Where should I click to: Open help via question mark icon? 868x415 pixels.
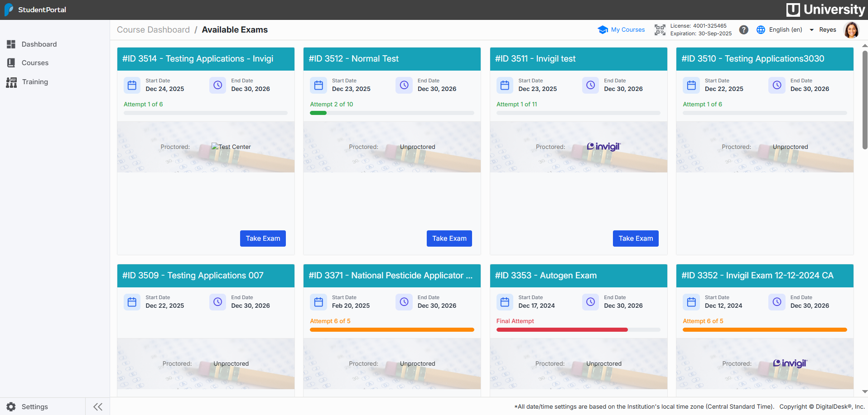coord(743,30)
